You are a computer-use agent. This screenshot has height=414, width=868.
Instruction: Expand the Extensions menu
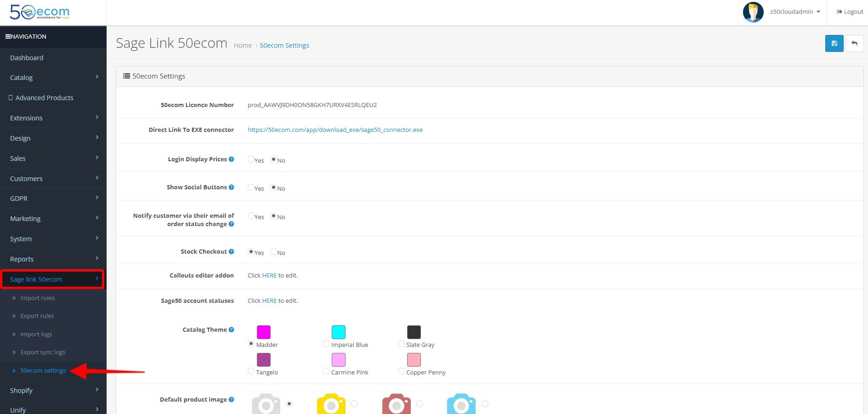tap(53, 118)
